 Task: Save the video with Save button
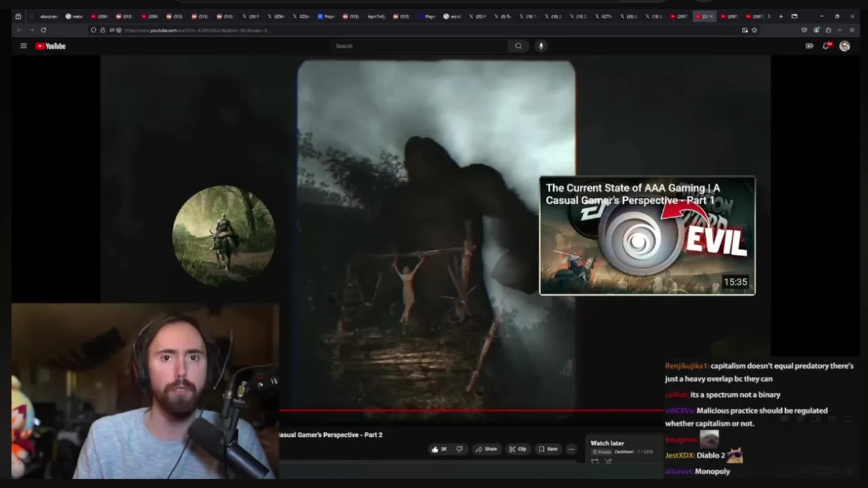pyautogui.click(x=548, y=449)
